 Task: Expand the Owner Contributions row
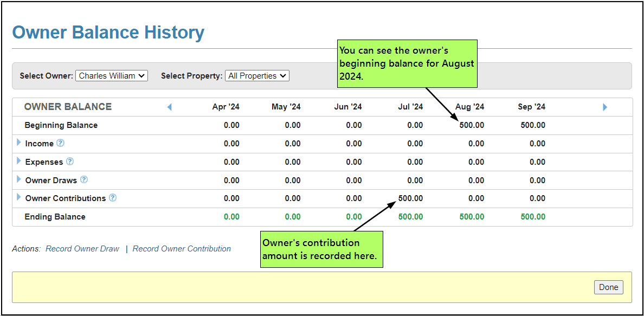point(19,197)
